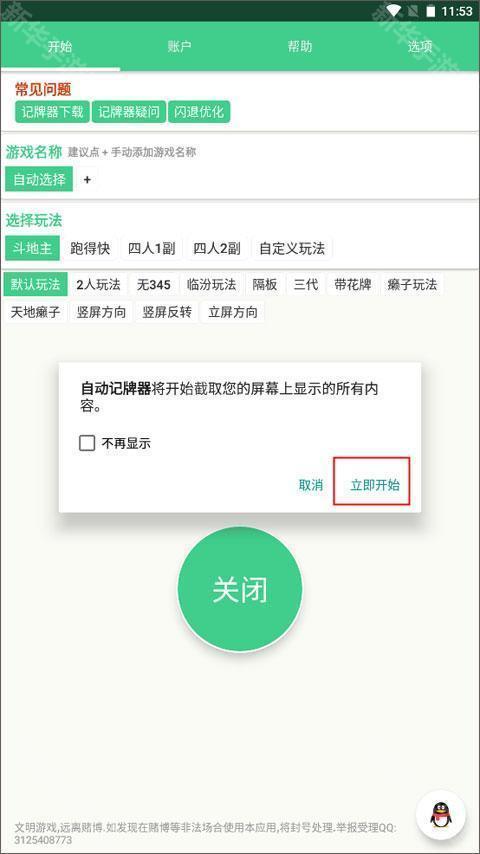Image resolution: width=480 pixels, height=854 pixels.
Task: Open the 帮助 tab
Action: pos(300,46)
